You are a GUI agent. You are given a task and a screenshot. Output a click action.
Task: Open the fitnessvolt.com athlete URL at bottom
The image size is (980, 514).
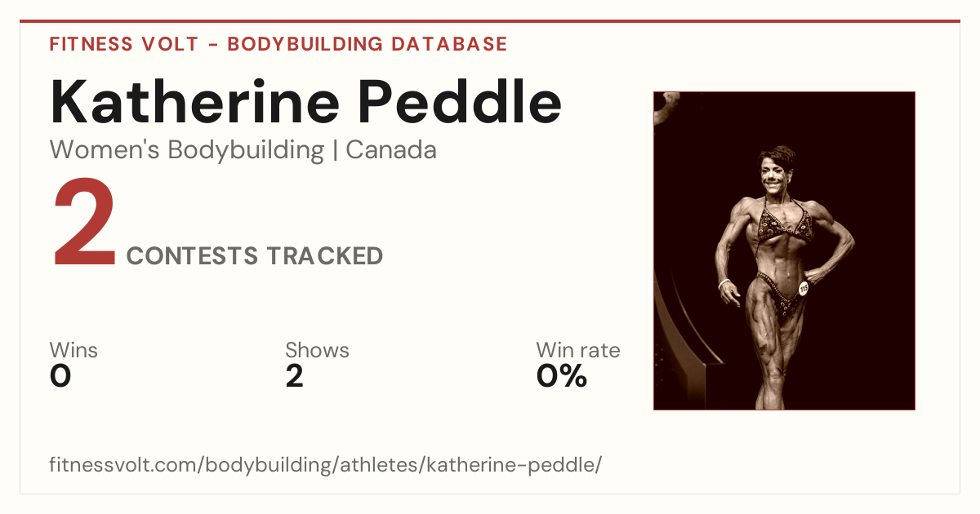(x=326, y=465)
